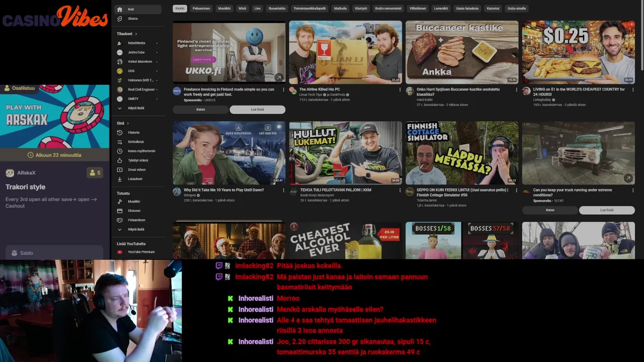Click external link arrow on truck ad thumbnail
Viewport: 644px width, 362px height.
628,178
